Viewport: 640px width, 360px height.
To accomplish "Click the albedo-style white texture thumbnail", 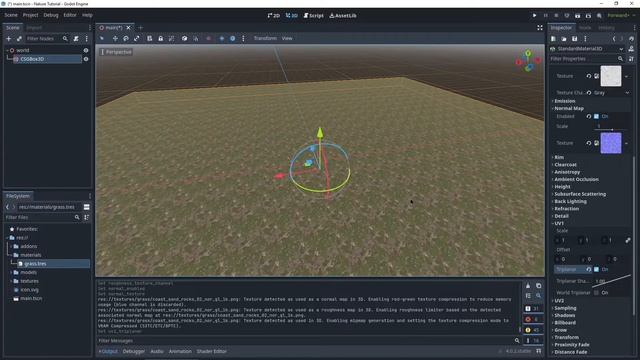I will (611, 76).
